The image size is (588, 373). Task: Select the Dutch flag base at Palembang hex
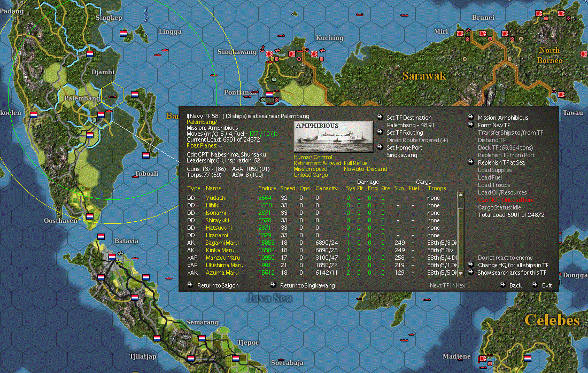pyautogui.click(x=101, y=115)
